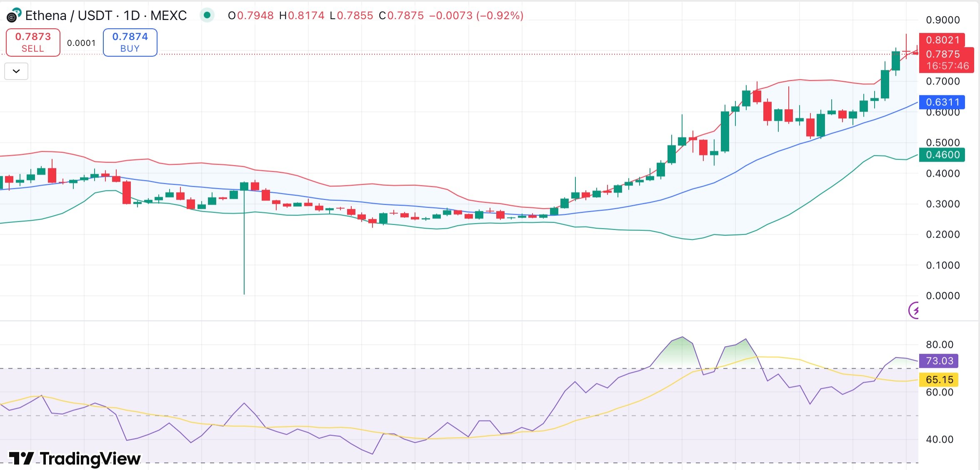Screen dimensions: 980x470
Task: Toggle visibility using the green chart dot
Action: [207, 15]
